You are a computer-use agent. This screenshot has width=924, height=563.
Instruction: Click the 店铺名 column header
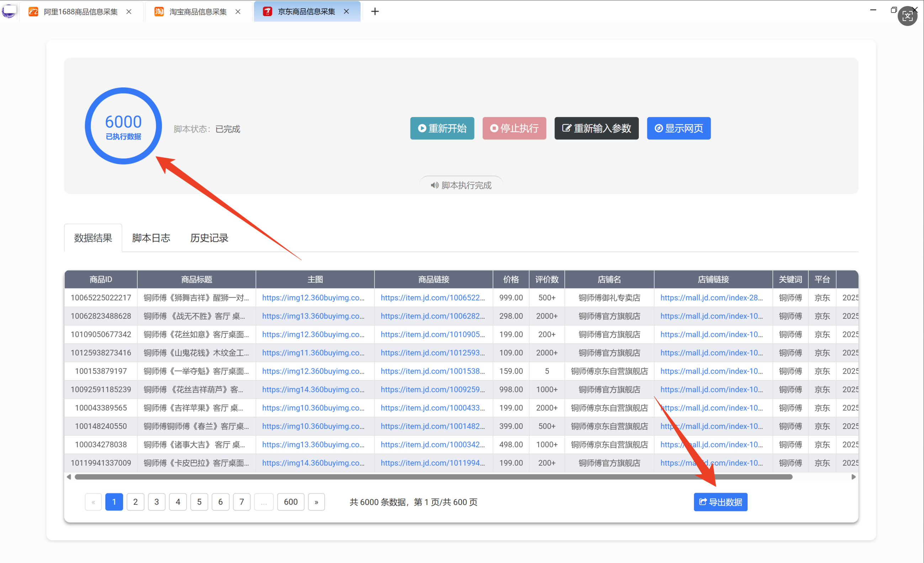(609, 279)
